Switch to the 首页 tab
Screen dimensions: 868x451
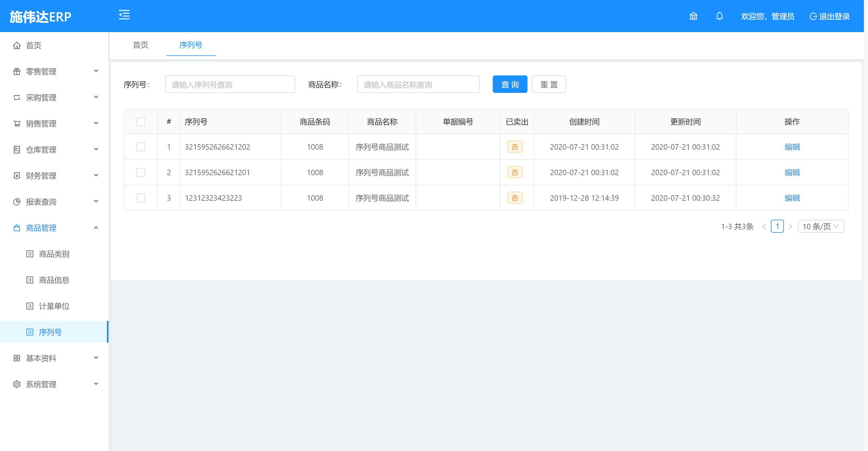(140, 45)
